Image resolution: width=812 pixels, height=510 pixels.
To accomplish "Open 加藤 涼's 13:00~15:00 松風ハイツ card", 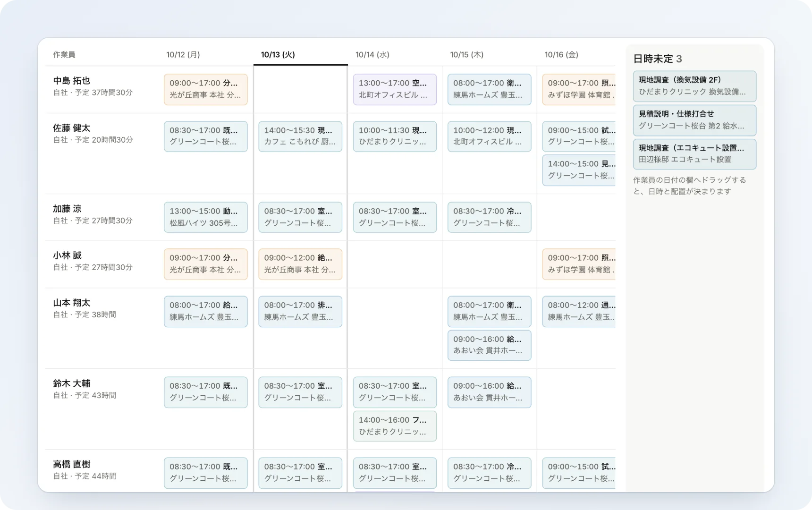I will point(206,217).
